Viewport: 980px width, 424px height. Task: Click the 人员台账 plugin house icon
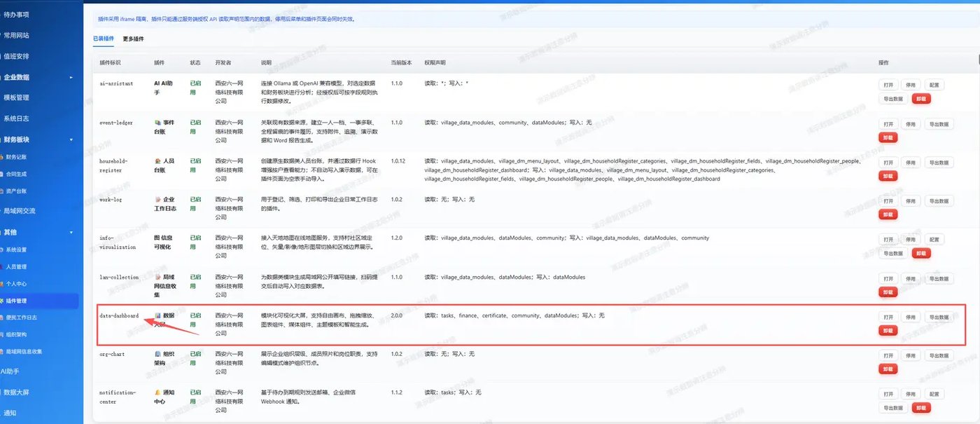coord(157,161)
